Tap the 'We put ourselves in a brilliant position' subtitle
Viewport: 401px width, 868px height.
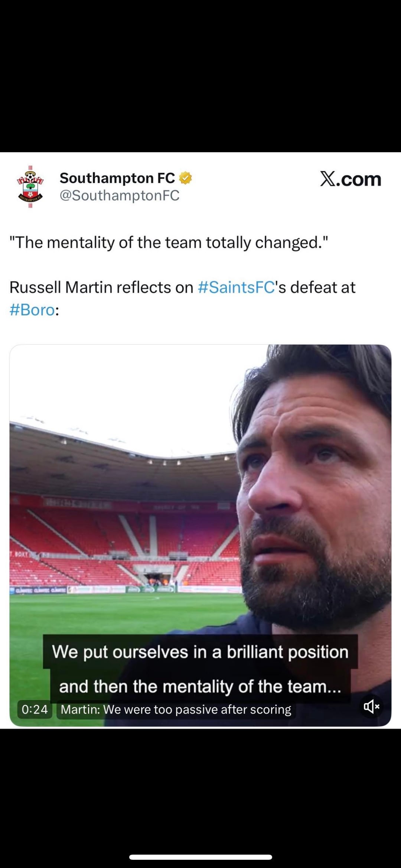coord(200,652)
